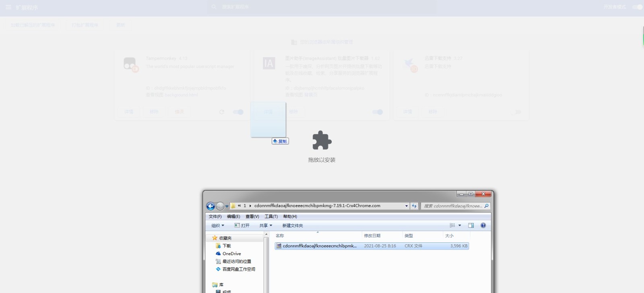Click the Explorer forward navigation arrow

(x=220, y=206)
